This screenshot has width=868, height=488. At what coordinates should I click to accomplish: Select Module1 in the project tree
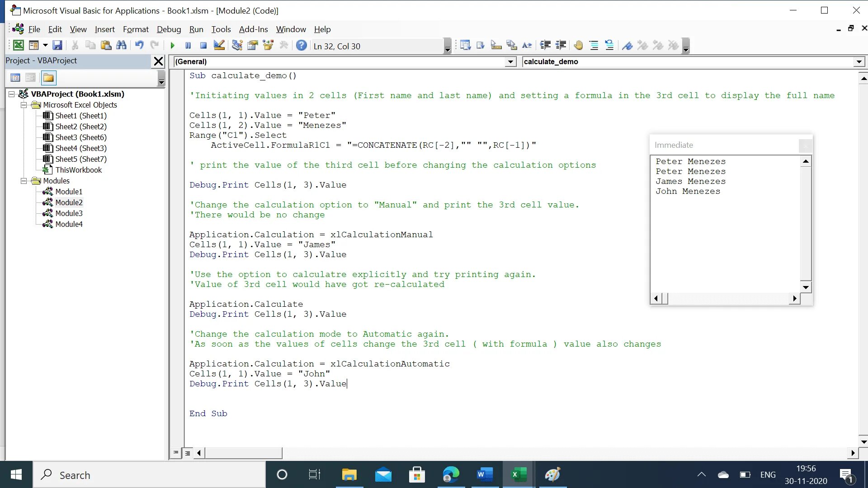(x=69, y=191)
